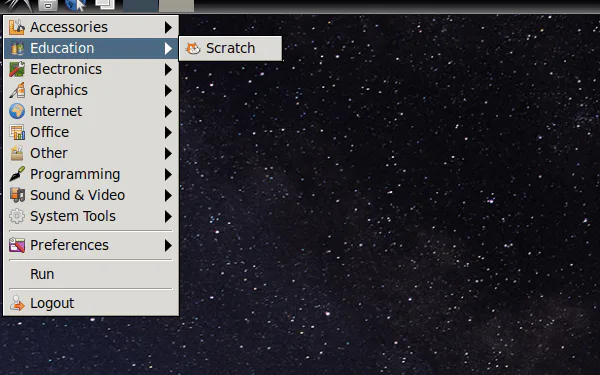Click the Graphics paintbrush icon
600x375 pixels.
click(17, 90)
